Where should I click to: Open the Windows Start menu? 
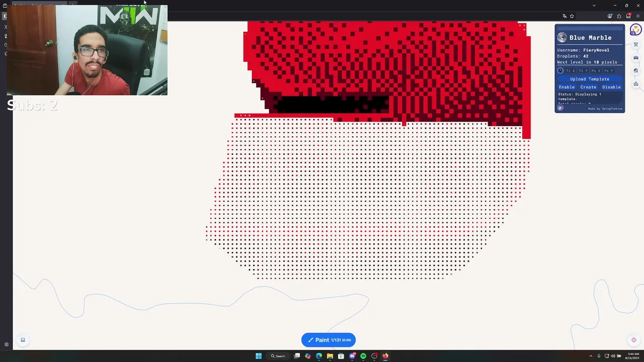coord(259,356)
